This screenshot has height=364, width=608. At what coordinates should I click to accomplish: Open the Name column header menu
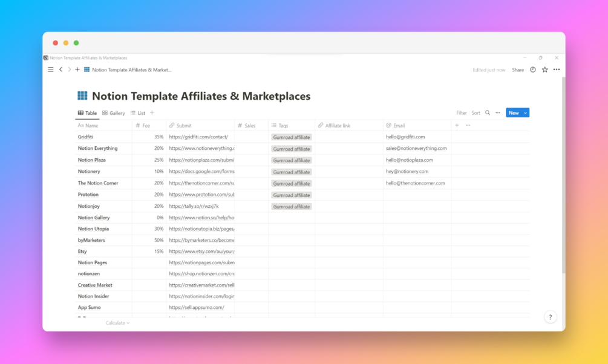(103, 125)
